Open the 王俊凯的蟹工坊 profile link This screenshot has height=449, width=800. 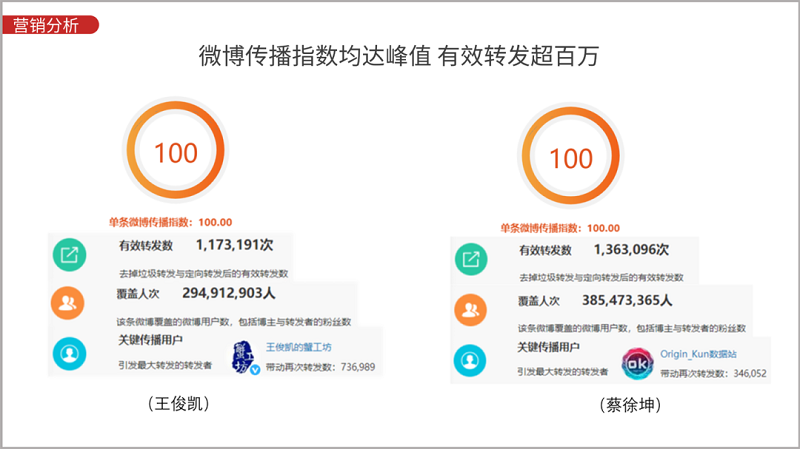click(298, 347)
